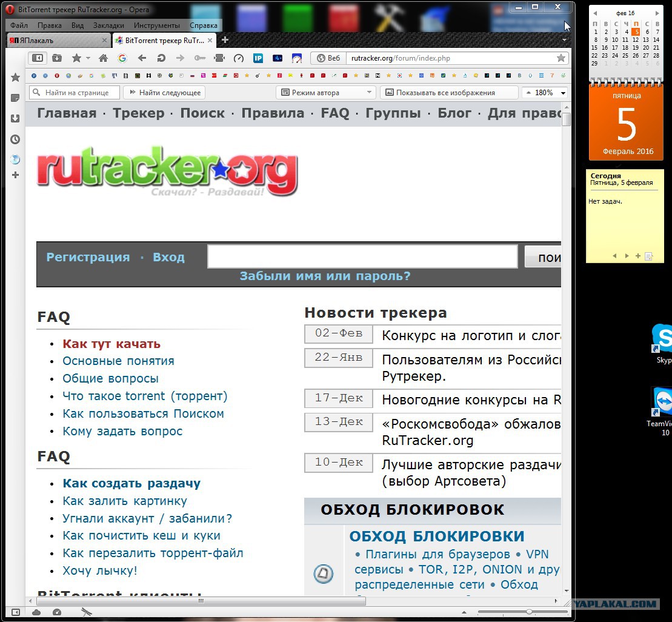
Task: Go forward with the right arrow
Action: click(181, 58)
